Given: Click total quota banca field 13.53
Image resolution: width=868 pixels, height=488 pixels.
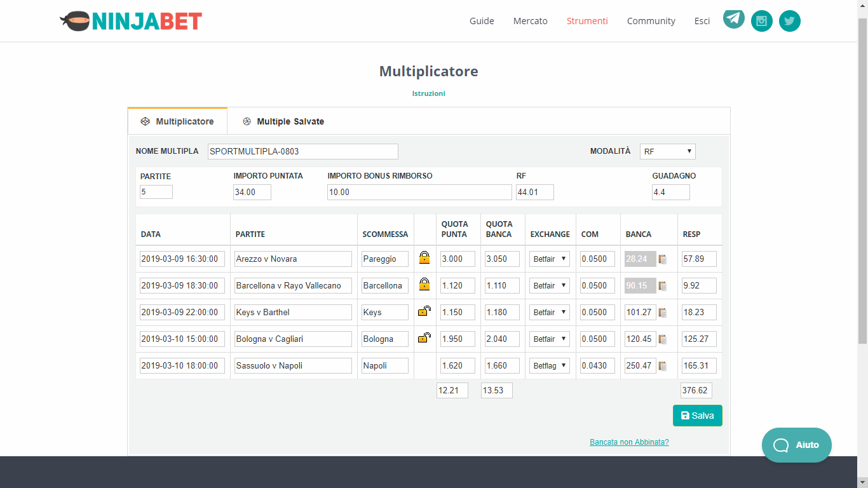Looking at the screenshot, I should click(x=497, y=390).
